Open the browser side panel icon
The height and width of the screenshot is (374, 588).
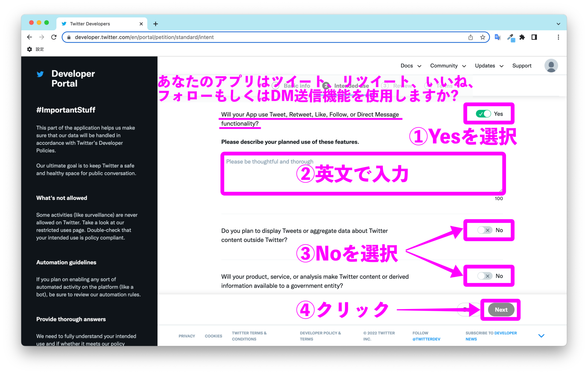tap(534, 37)
